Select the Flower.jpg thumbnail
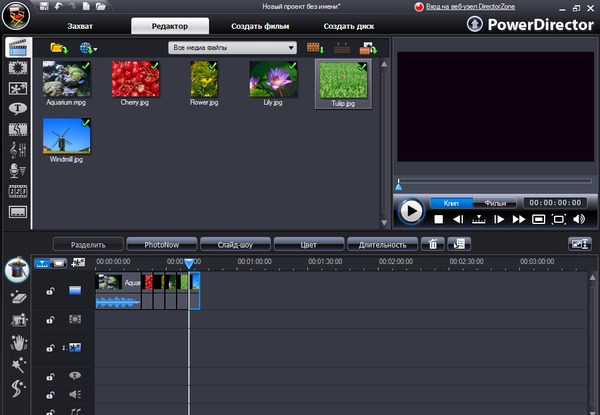600x415 pixels. click(204, 79)
